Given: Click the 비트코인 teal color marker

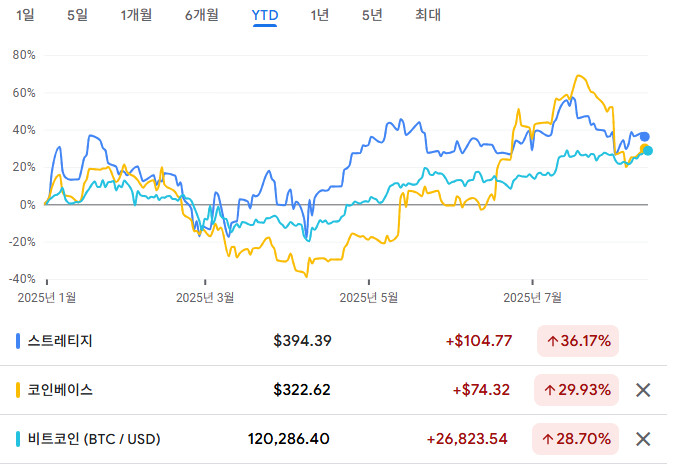Looking at the screenshot, I should (19, 439).
